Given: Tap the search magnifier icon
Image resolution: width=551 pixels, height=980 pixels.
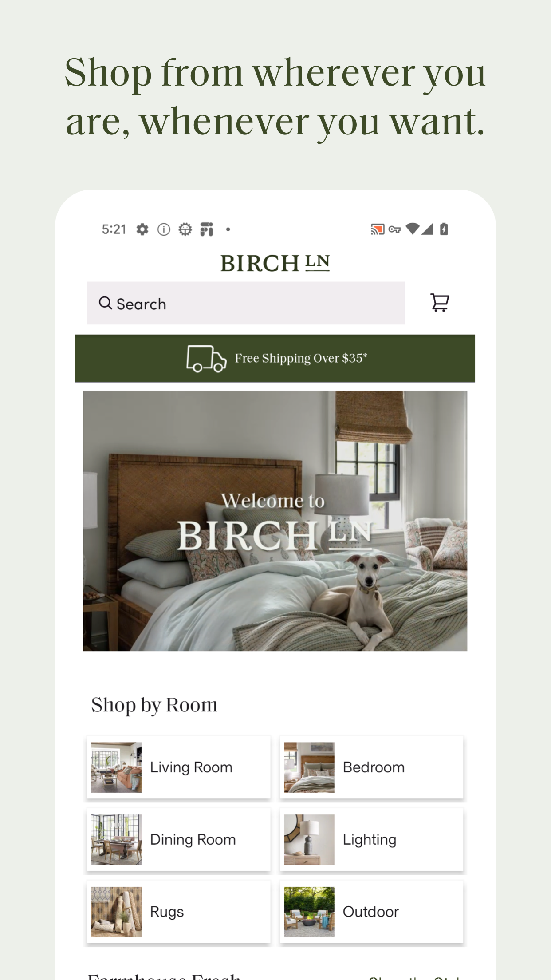Looking at the screenshot, I should click(x=105, y=303).
